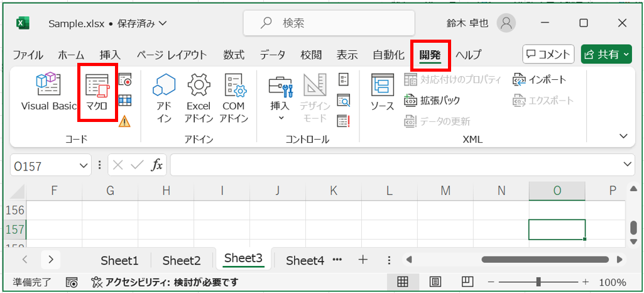This screenshot has height=293, width=644.
Task: Select the 開発 tab
Action: 430,55
